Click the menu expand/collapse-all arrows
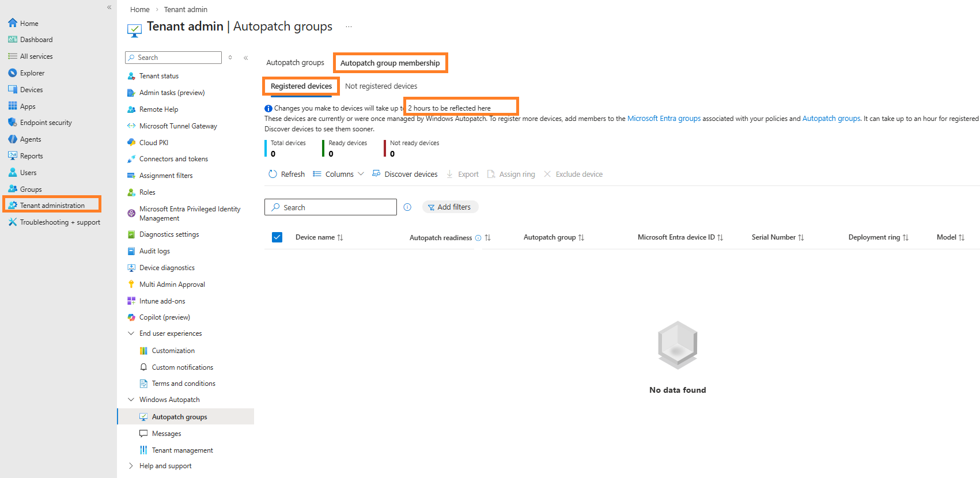This screenshot has width=980, height=478. pos(230,58)
